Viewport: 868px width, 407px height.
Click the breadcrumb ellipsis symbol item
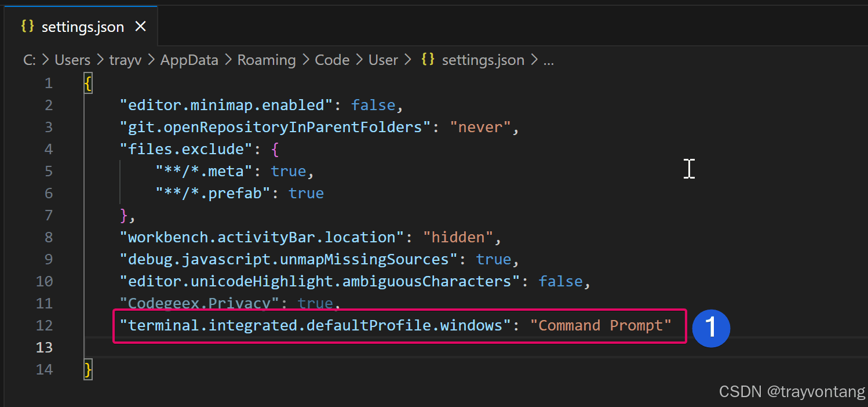548,61
